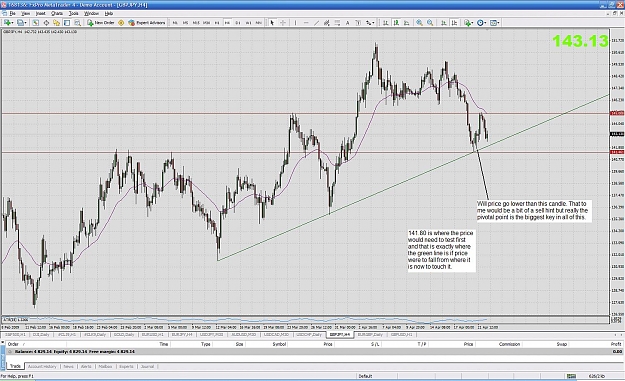Select the vertical line drawing tool
The width and height of the screenshot is (625, 381).
point(295,23)
